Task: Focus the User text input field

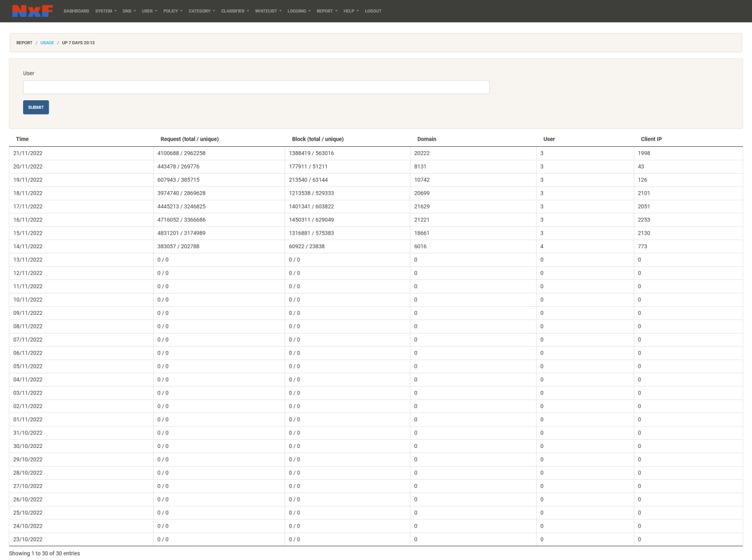Action: [256, 87]
